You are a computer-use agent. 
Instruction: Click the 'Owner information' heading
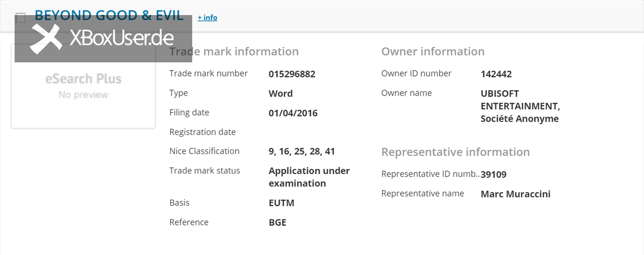(x=433, y=51)
